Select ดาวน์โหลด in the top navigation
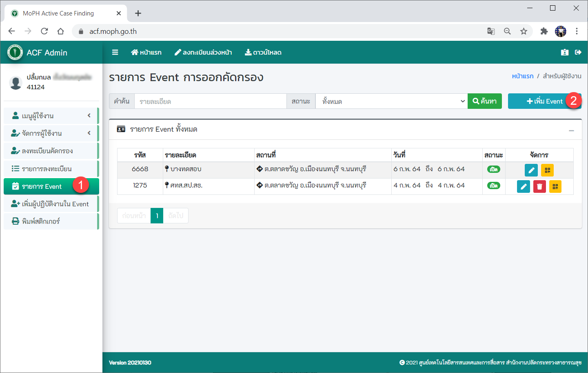The image size is (588, 373). [x=263, y=52]
